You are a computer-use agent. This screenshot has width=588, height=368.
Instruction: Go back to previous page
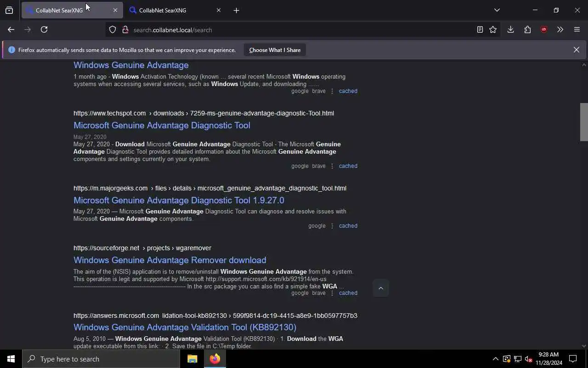click(11, 29)
